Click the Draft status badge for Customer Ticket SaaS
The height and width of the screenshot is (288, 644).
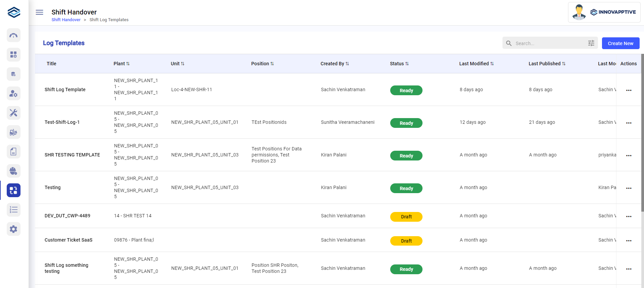tap(406, 241)
